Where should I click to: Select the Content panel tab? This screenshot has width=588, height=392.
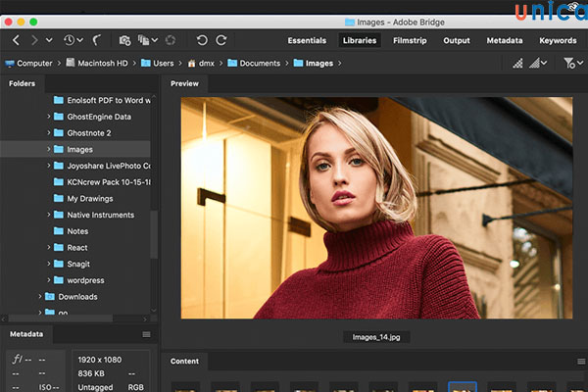point(184,362)
